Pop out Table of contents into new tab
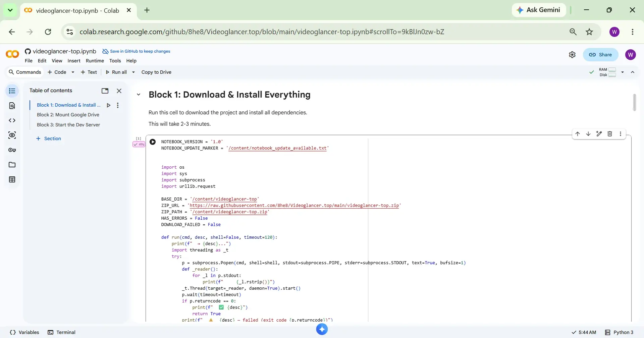 coord(105,91)
